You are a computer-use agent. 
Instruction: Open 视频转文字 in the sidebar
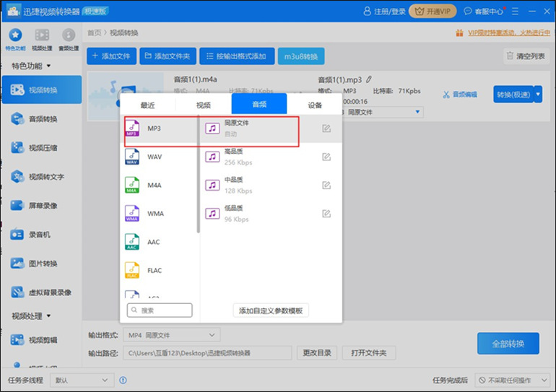(42, 176)
